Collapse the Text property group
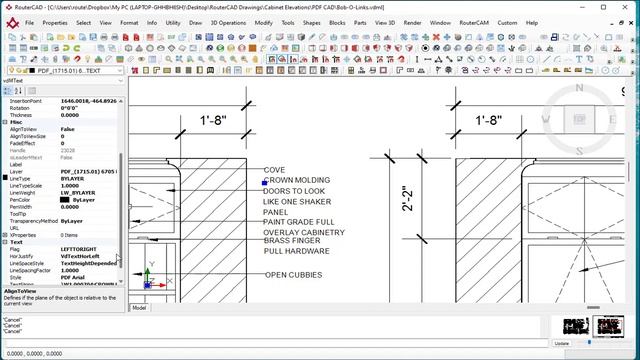Viewport: 640px width, 360px height. pos(5,242)
